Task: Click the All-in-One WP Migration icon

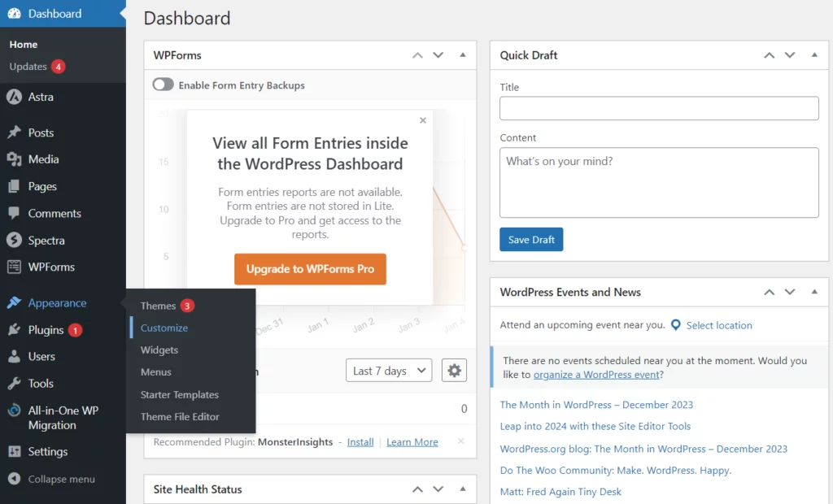Action: coord(15,411)
